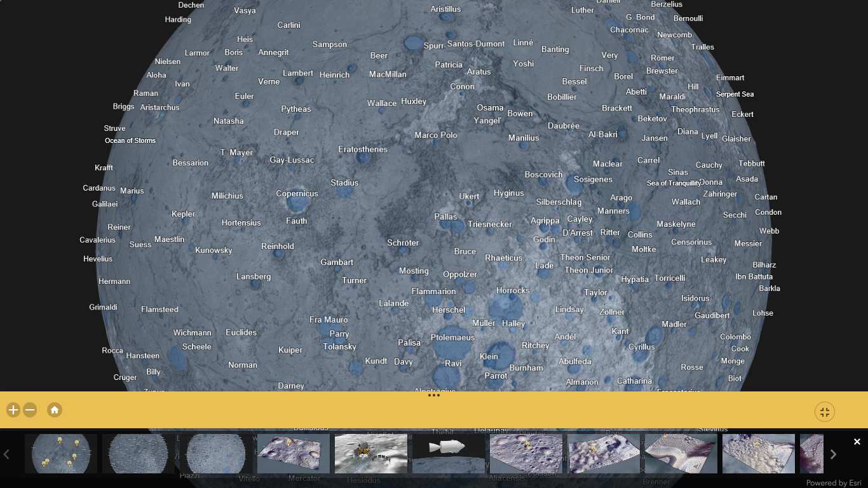Select the Sea of Tranquillity label
This screenshot has height=488, width=868.
(x=674, y=183)
